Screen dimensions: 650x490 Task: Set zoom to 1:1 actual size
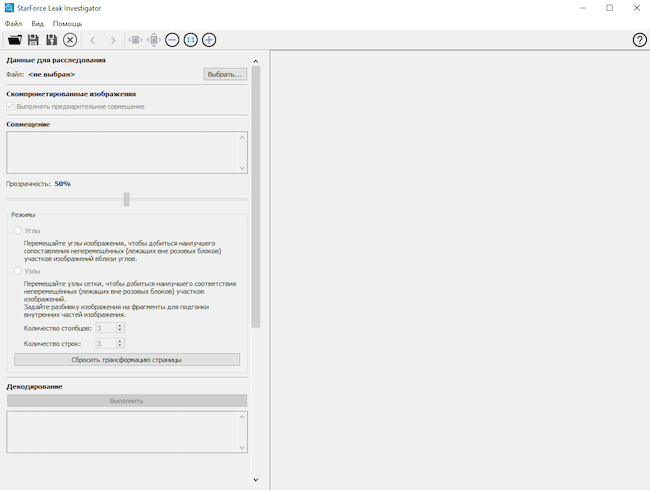point(191,40)
